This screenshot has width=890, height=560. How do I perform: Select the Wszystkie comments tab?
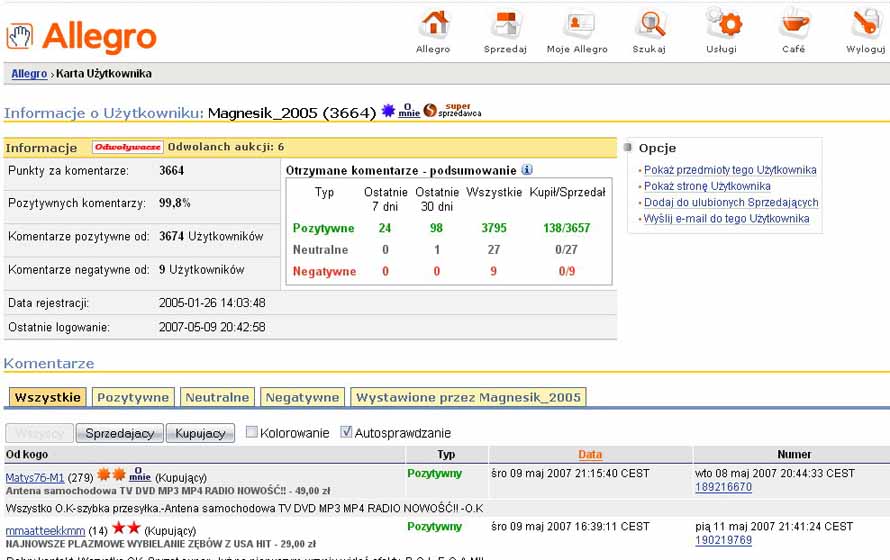[x=48, y=397]
